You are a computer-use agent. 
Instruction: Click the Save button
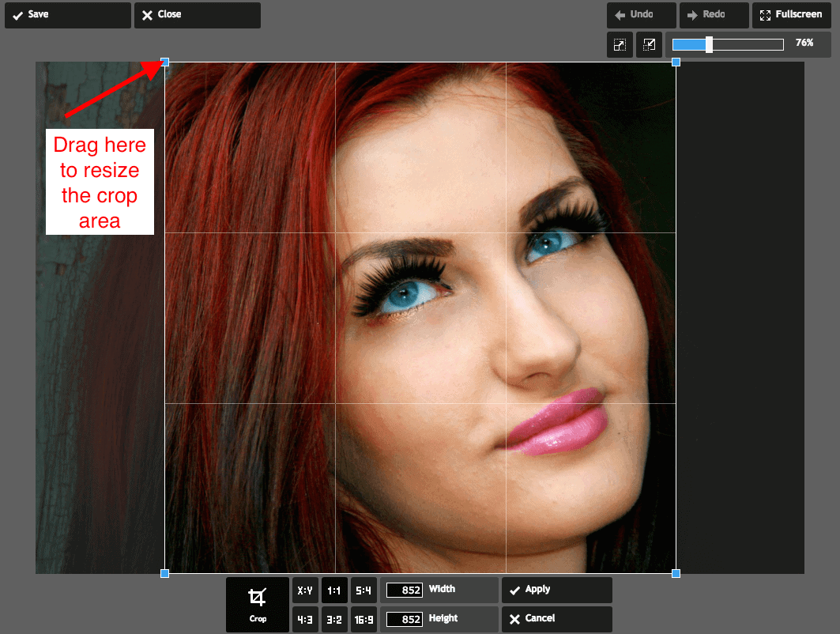point(67,15)
